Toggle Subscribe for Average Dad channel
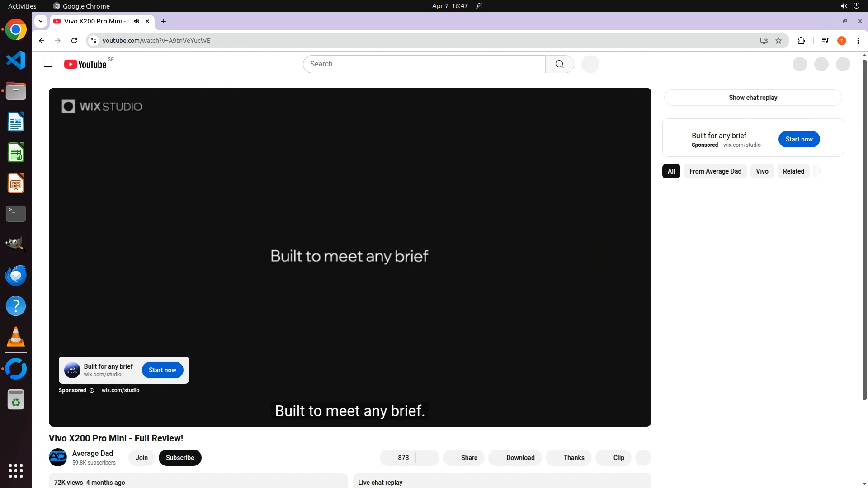The height and width of the screenshot is (488, 868). click(x=180, y=458)
